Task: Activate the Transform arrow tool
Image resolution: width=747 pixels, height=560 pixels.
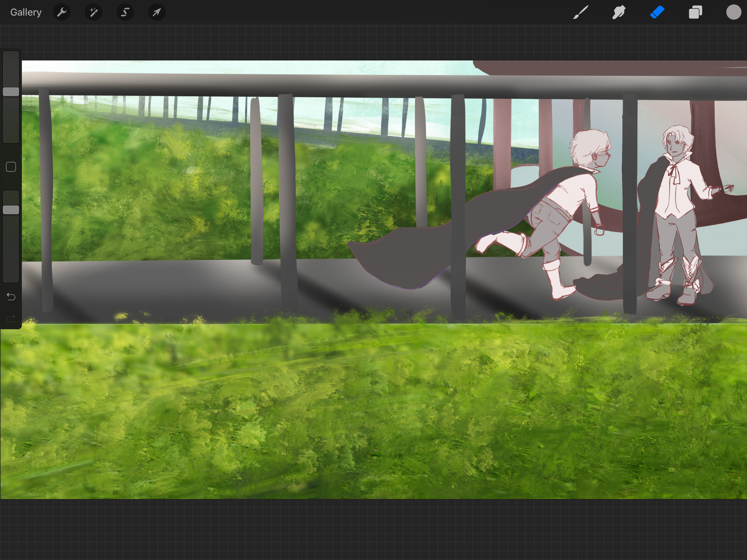Action: click(157, 13)
